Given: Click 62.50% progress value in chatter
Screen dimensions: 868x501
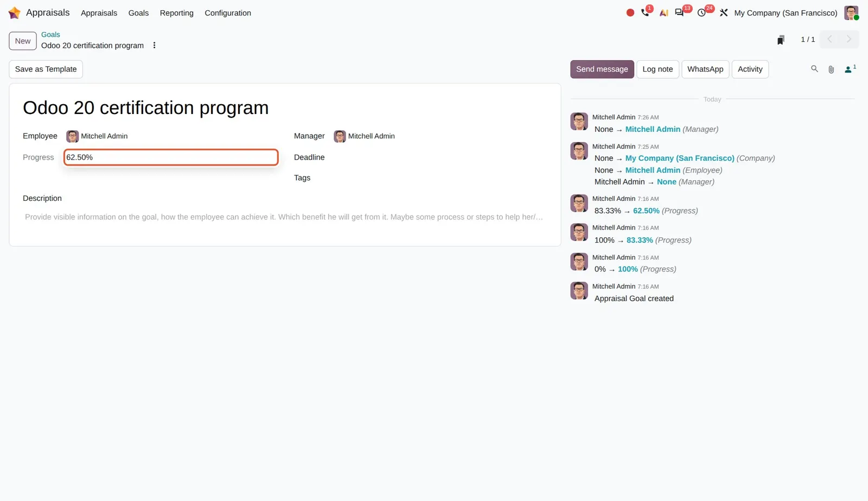Looking at the screenshot, I should [x=646, y=211].
